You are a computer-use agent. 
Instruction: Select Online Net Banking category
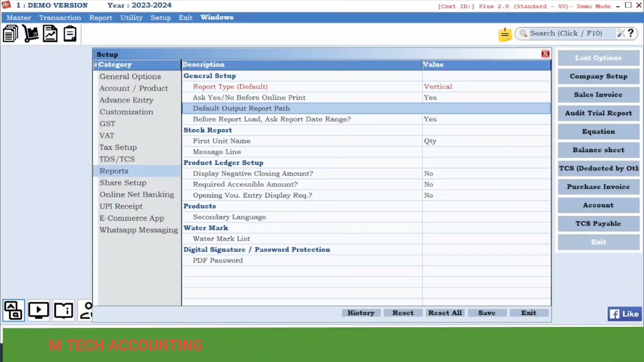click(x=136, y=195)
